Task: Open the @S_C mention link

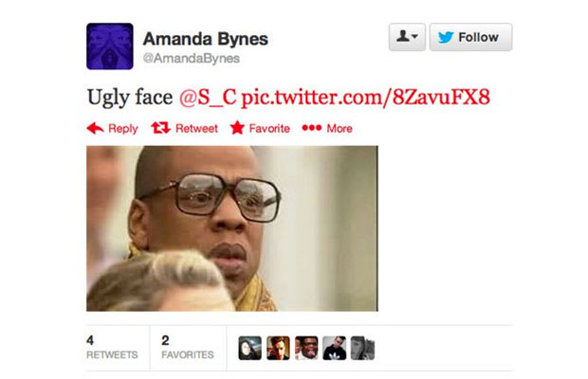Action: (208, 97)
